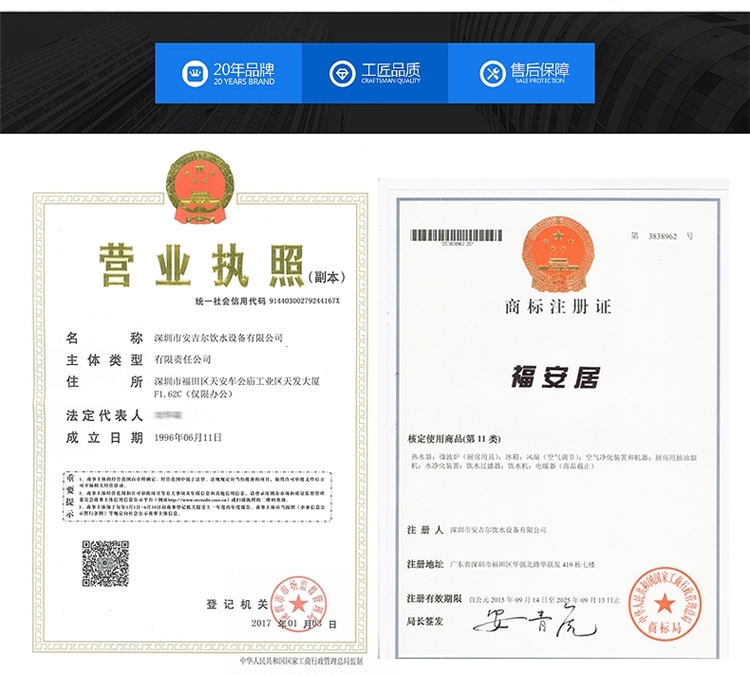
Task: Click the credit code 91440300279244167X
Action: point(304,301)
